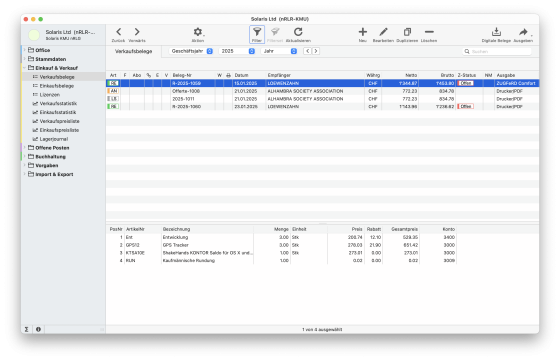
Task: Refresh list with Aktualisieren icon
Action: pyautogui.click(x=298, y=32)
